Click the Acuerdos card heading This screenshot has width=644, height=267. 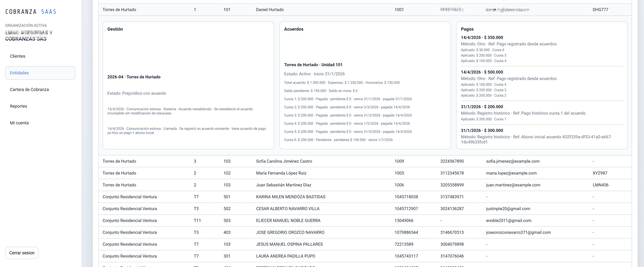click(x=293, y=29)
